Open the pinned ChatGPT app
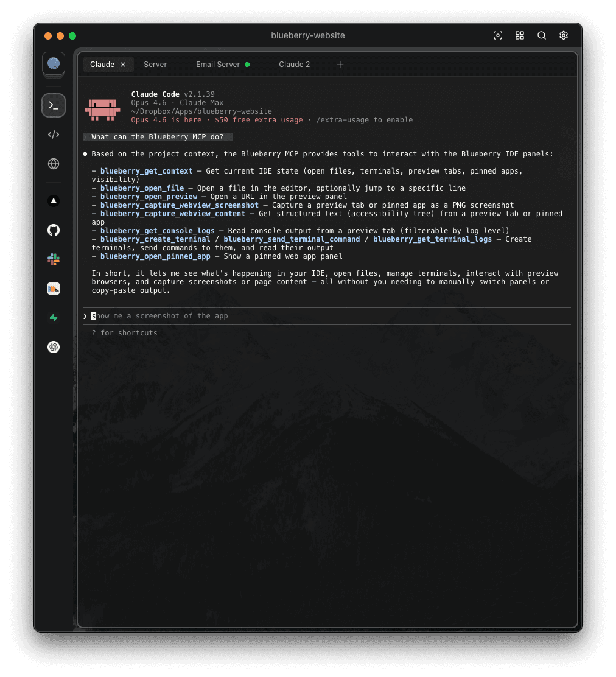Image resolution: width=616 pixels, height=677 pixels. point(54,347)
